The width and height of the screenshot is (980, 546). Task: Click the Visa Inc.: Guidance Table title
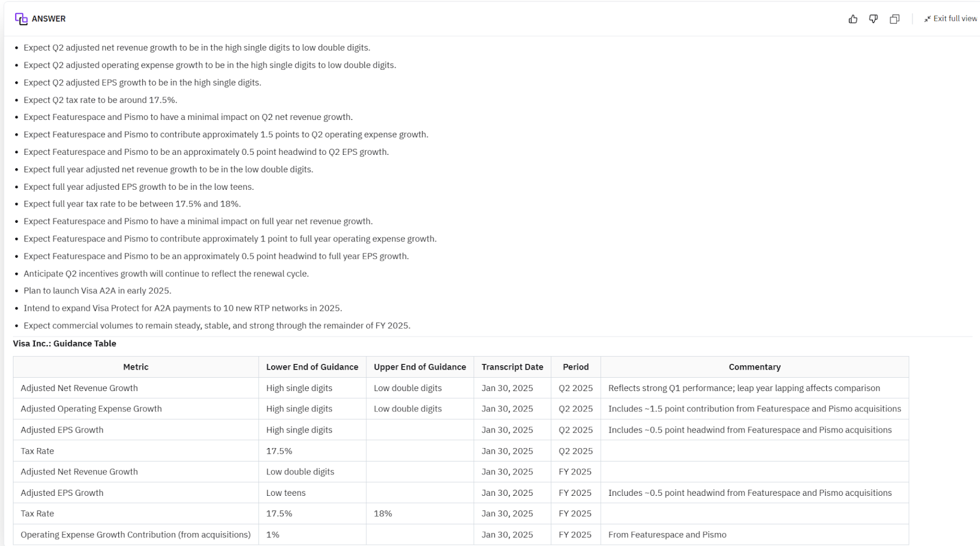(64, 343)
